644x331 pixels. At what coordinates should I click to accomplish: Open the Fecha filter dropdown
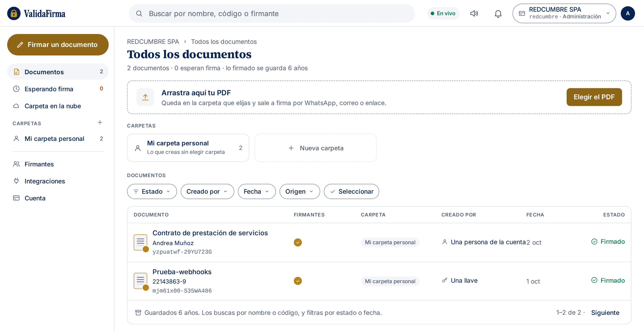pos(257,191)
